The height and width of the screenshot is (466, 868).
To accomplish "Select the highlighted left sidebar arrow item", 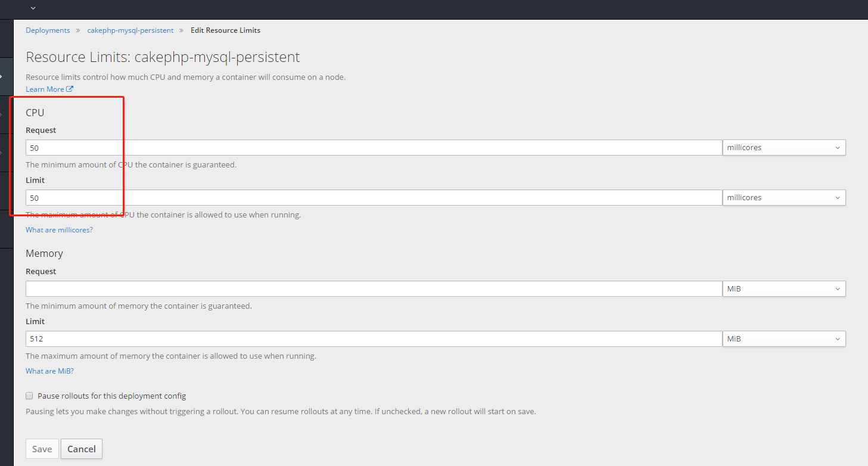I will (2, 77).
